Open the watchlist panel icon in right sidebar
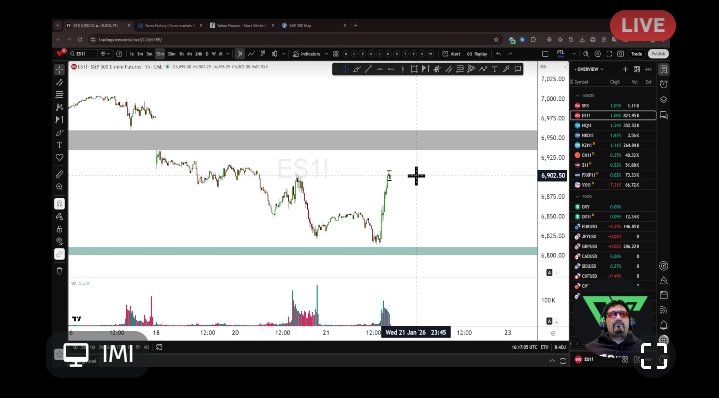Image resolution: width=719 pixels, height=398 pixels. [x=663, y=69]
